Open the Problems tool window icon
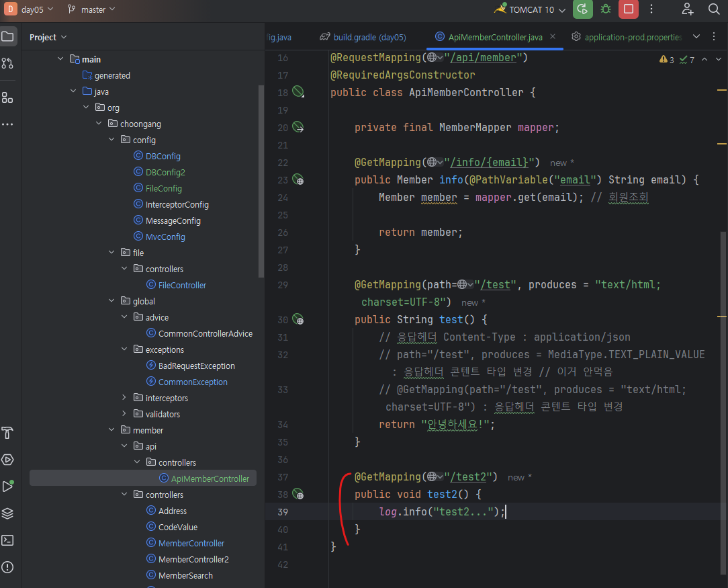The width and height of the screenshot is (728, 588). point(7,567)
